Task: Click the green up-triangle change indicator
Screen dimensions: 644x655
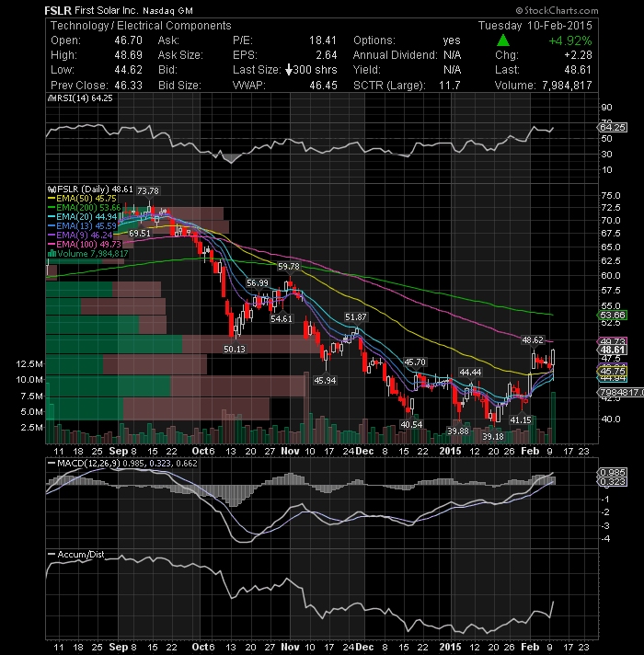Action: tap(503, 40)
